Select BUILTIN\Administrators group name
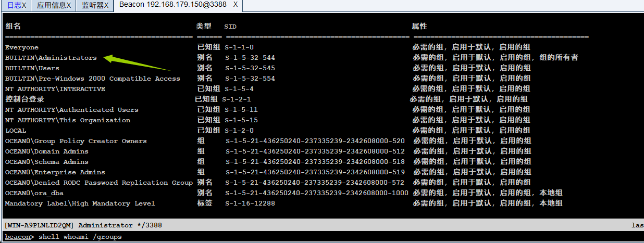Viewport: 644px width, 243px height. pyautogui.click(x=51, y=58)
